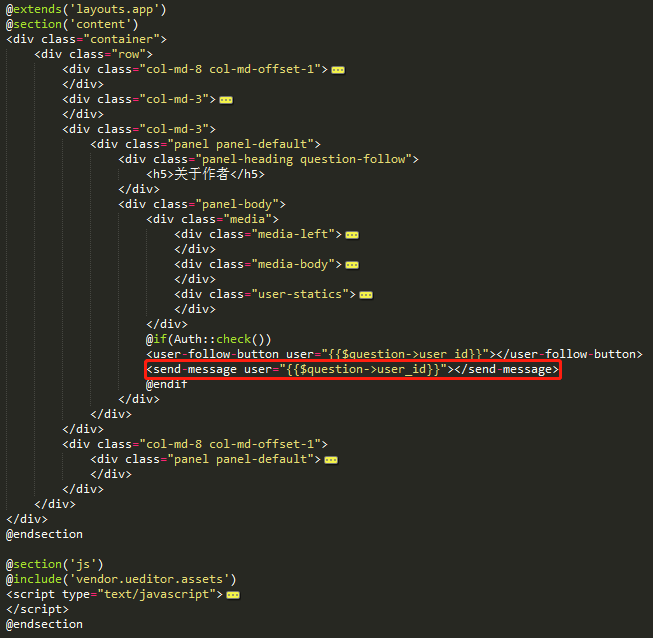This screenshot has width=653, height=638.
Task: Click the @if(Auth::check()) directive
Action: pos(208,339)
